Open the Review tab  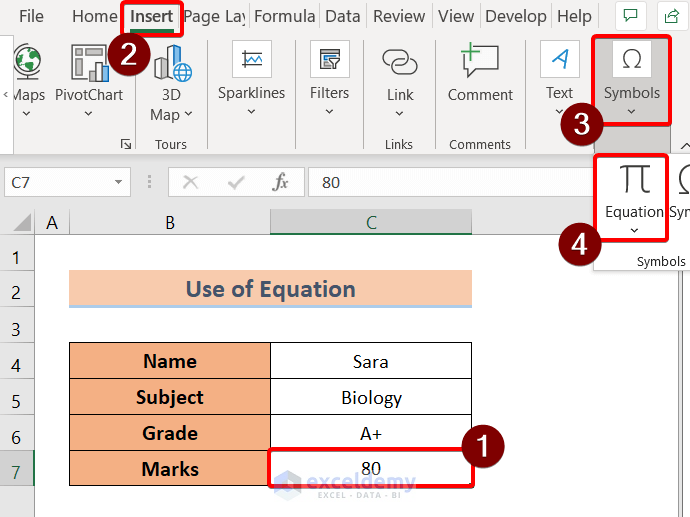[x=398, y=16]
